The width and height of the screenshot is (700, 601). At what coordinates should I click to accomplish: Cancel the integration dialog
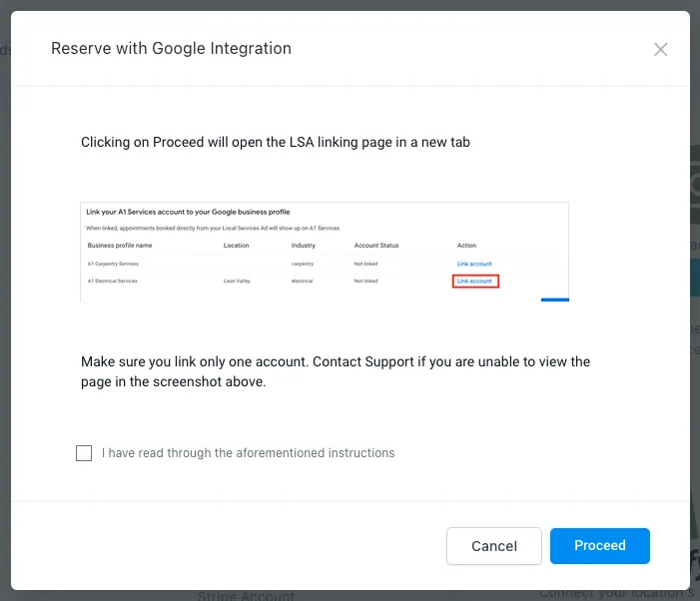pyautogui.click(x=493, y=546)
